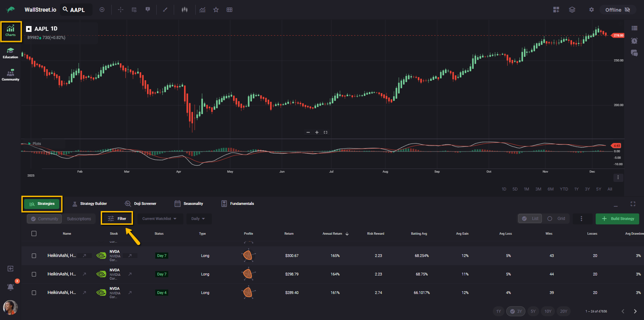Open the alarm clock alerts icon
The image size is (644, 320).
[x=634, y=41]
